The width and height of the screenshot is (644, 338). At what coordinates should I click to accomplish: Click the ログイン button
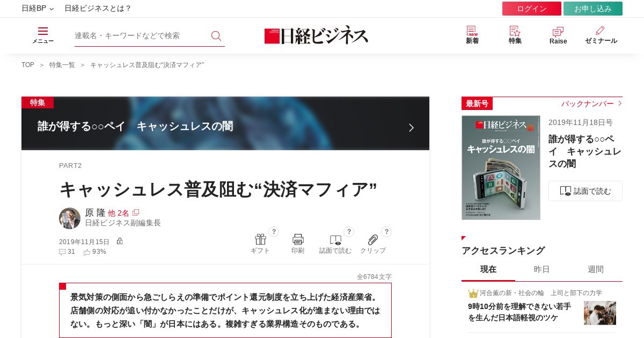(x=532, y=9)
